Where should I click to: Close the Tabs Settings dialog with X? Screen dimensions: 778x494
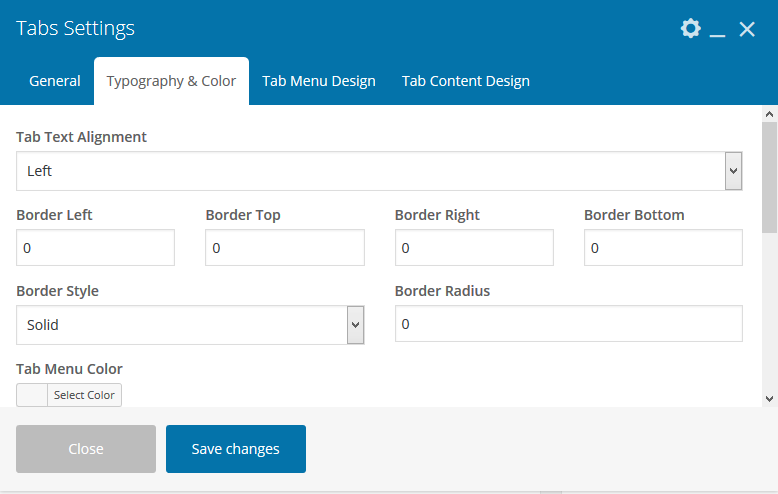[x=747, y=29]
